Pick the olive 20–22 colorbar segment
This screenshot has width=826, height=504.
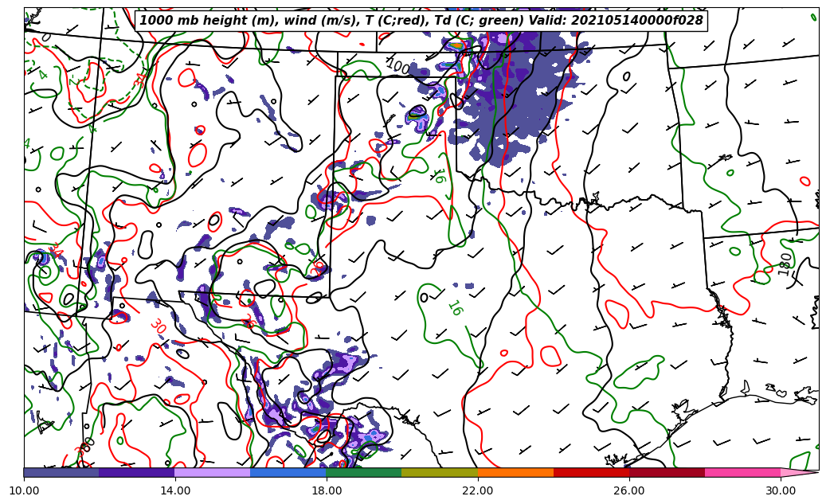pos(440,472)
